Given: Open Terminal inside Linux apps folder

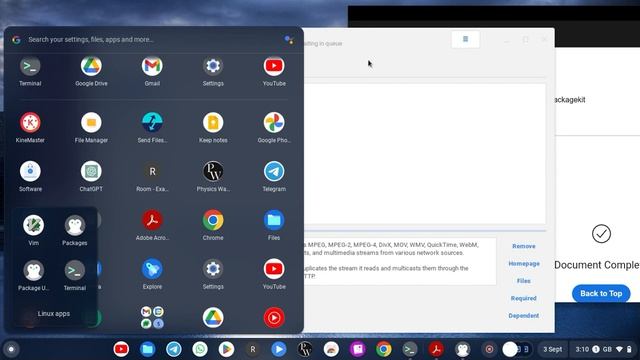Looking at the screenshot, I should click(75, 270).
